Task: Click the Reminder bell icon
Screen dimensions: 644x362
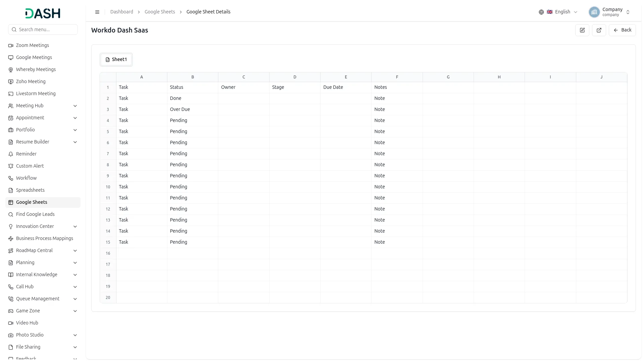Action: coord(11,154)
